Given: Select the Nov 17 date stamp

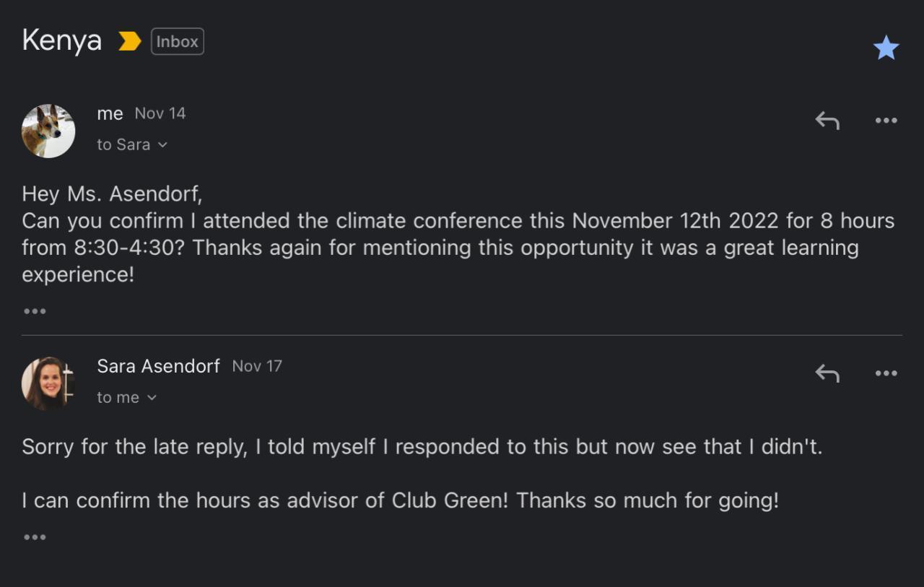Looking at the screenshot, I should (x=257, y=366).
